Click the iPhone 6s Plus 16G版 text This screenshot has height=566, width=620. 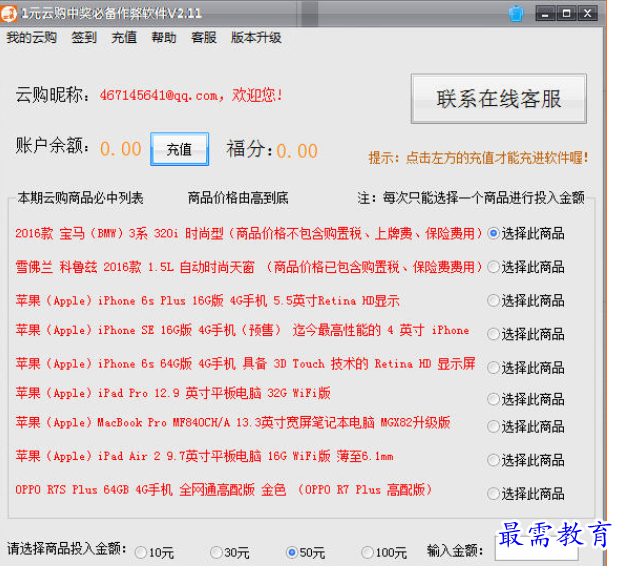[208, 301]
